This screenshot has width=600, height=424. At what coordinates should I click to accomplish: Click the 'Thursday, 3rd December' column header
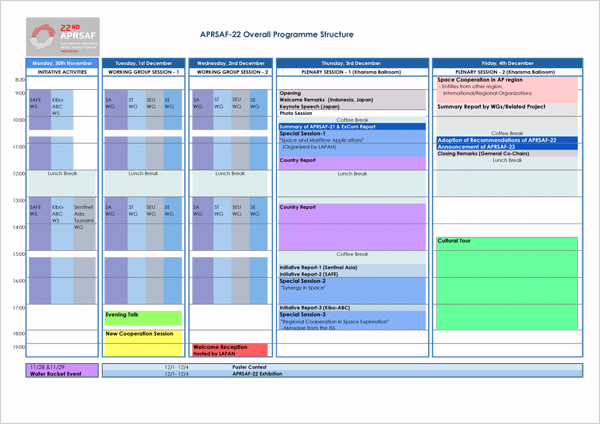click(351, 63)
